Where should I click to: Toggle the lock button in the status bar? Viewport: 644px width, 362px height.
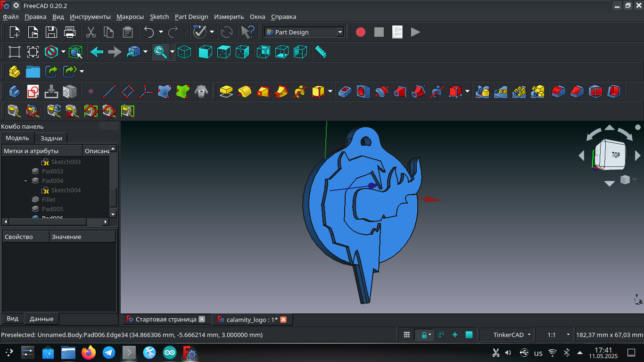coord(424,335)
